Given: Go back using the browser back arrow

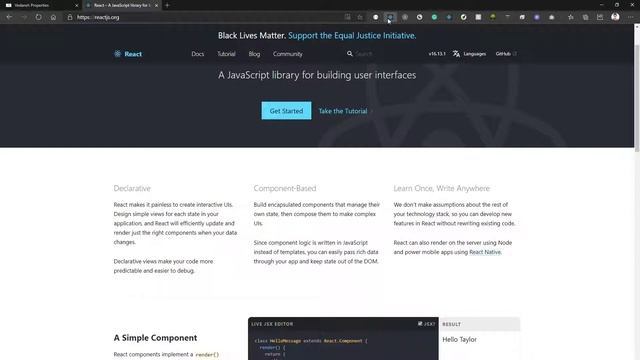Looking at the screenshot, I should [9, 17].
